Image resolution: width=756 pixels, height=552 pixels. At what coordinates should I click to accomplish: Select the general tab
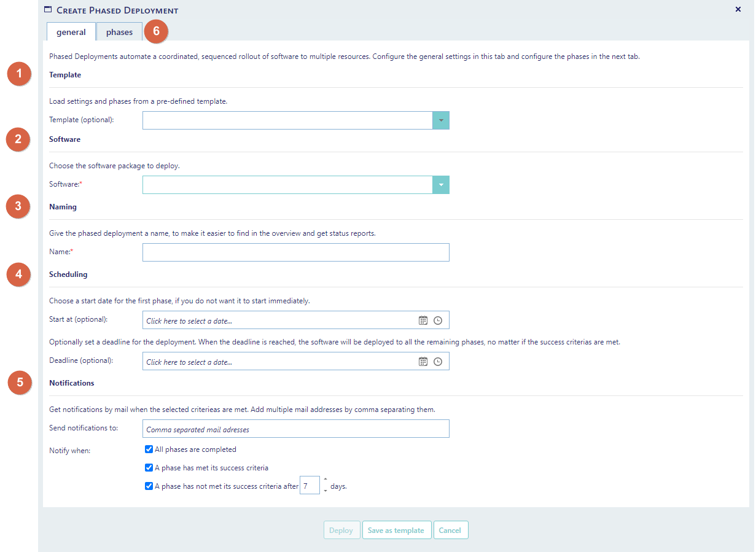point(71,32)
